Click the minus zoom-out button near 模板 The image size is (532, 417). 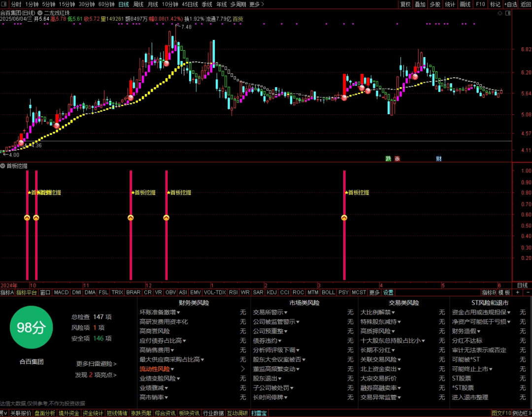point(528,292)
